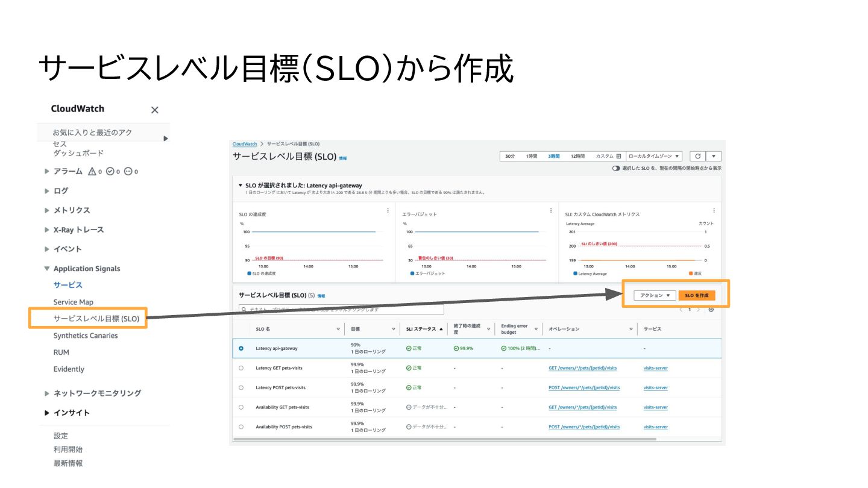Click the alarm warning triangle icon

coord(92,172)
